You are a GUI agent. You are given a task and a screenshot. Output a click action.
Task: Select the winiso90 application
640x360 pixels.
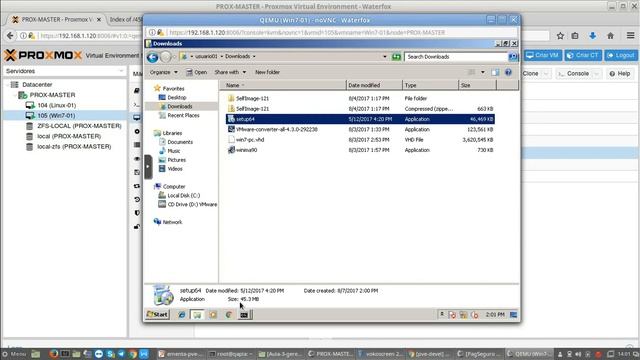360,150
